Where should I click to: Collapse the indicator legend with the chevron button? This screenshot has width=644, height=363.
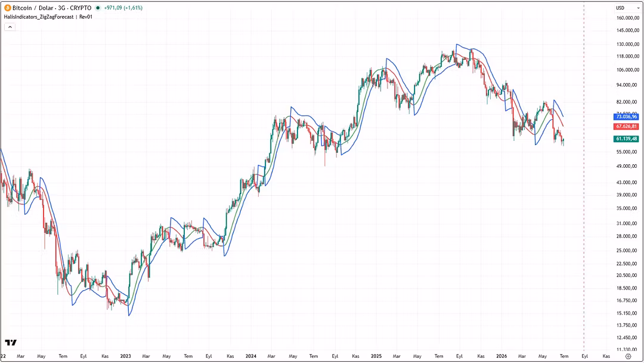click(10, 27)
